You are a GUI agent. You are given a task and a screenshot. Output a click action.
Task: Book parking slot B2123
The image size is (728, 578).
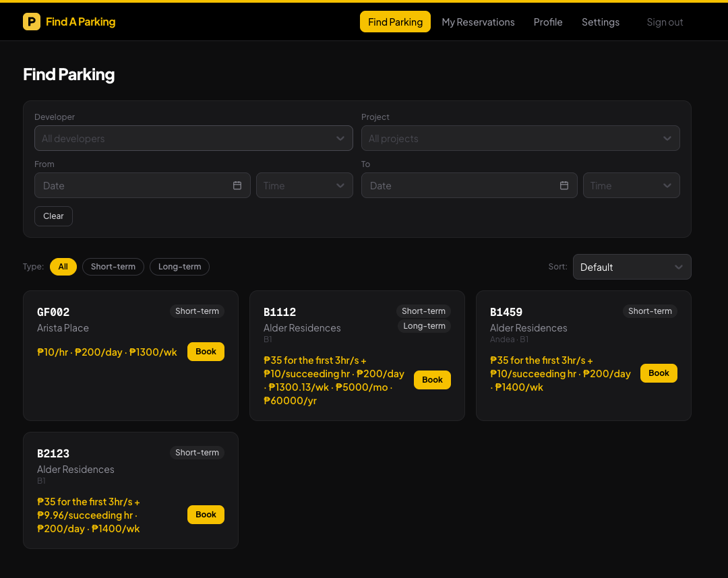(x=206, y=515)
